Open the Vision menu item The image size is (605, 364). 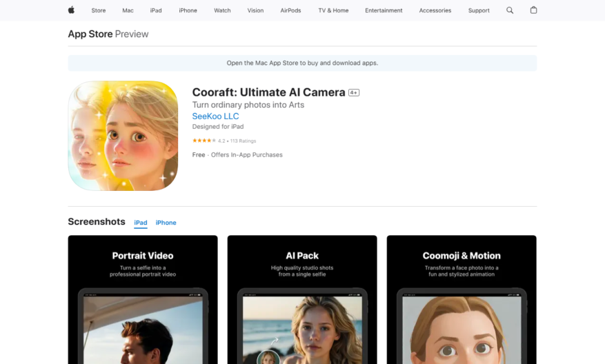tap(255, 10)
